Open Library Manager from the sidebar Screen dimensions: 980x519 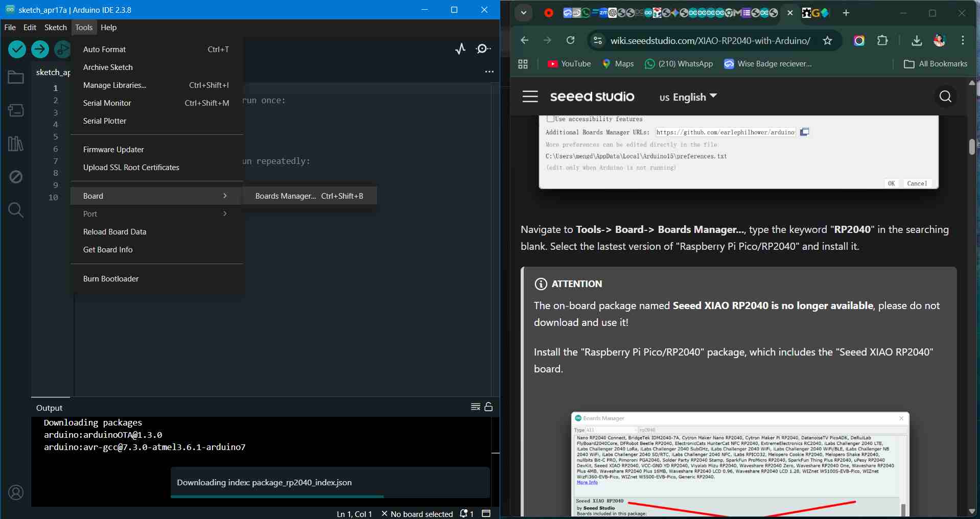(16, 144)
